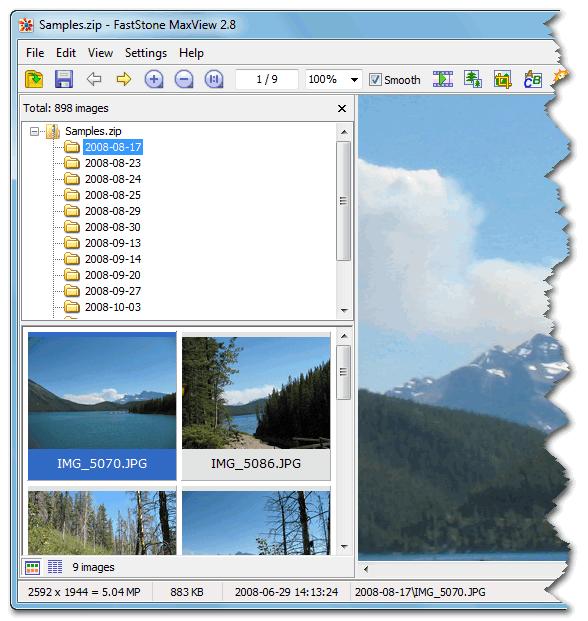The height and width of the screenshot is (621, 588).
Task: Zoom out with the minus magnifier icon
Action: click(x=184, y=79)
